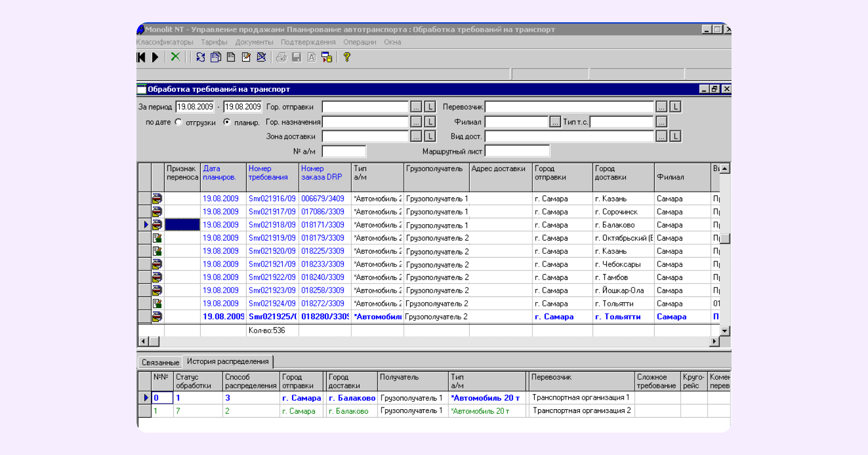Click the crossed-out document delete icon

point(261,57)
